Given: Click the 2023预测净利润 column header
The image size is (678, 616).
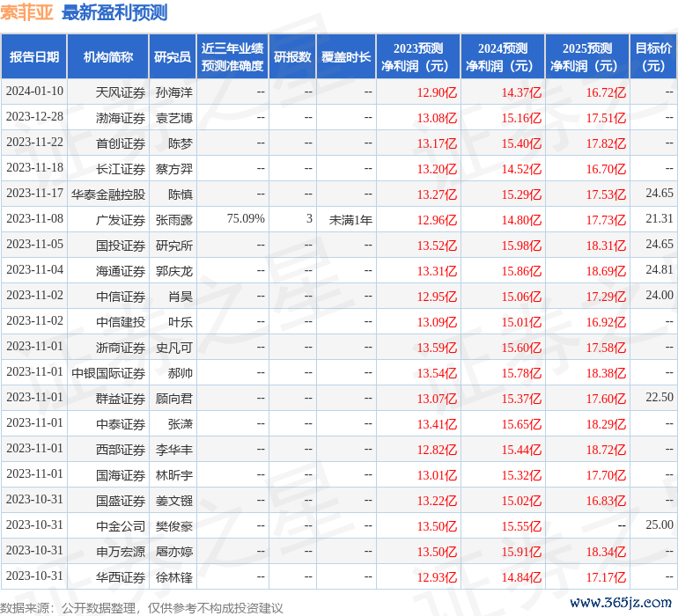Looking at the screenshot, I should [418, 56].
